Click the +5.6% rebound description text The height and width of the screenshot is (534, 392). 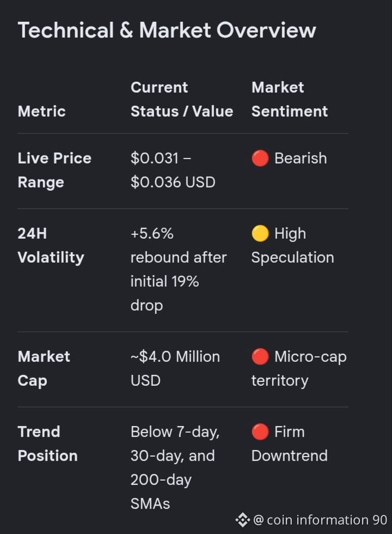point(179,270)
